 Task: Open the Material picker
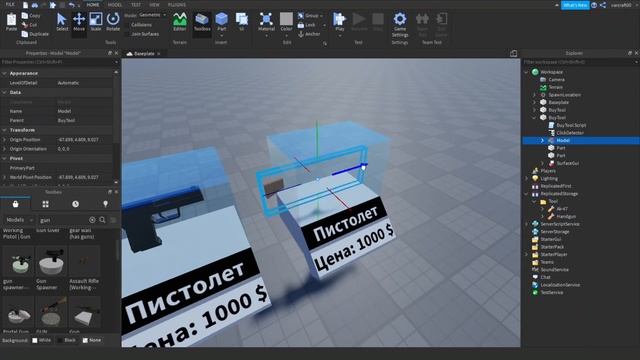pos(266,22)
